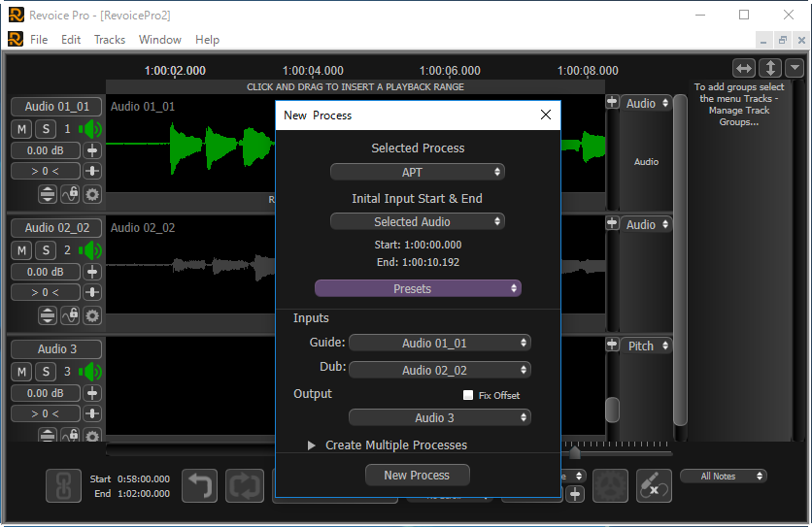Click plus beside 0.00 dB on Audio 01_01

click(92, 150)
